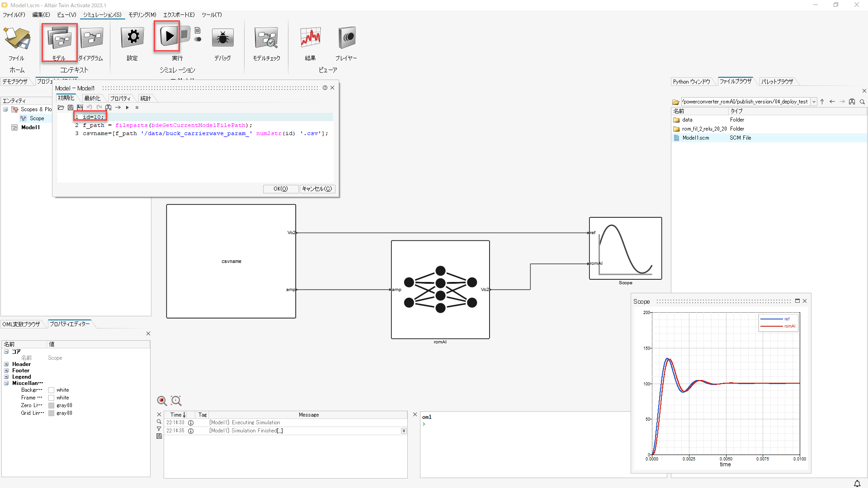Click the romAI block in diagram
Viewport: 868px width, 488px height.
(x=440, y=290)
